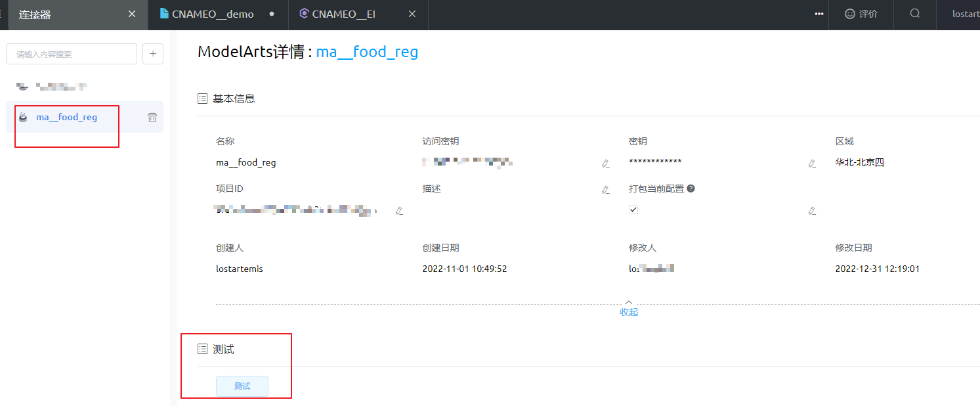Click in the 请输入内容搜索 search box
This screenshot has width=980, height=406.
coord(72,54)
